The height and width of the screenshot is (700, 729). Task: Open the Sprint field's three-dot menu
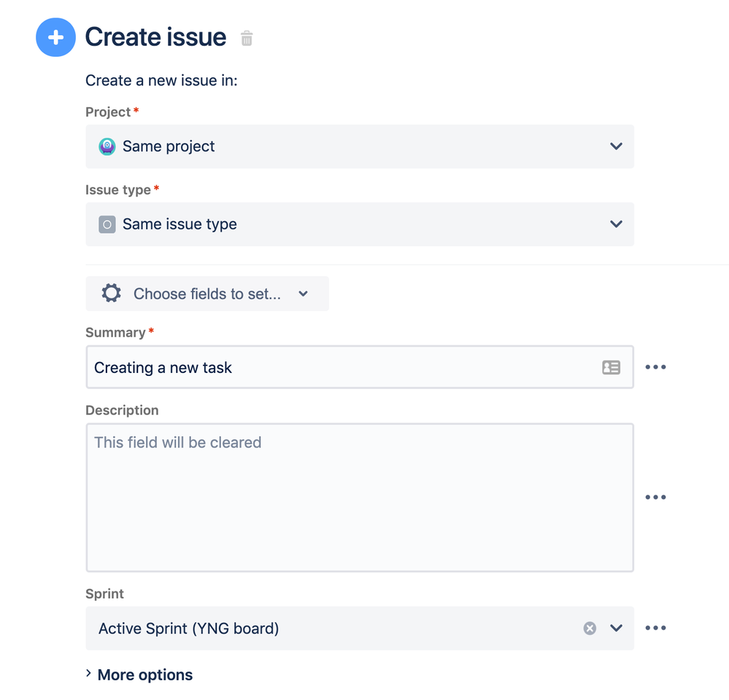(655, 628)
